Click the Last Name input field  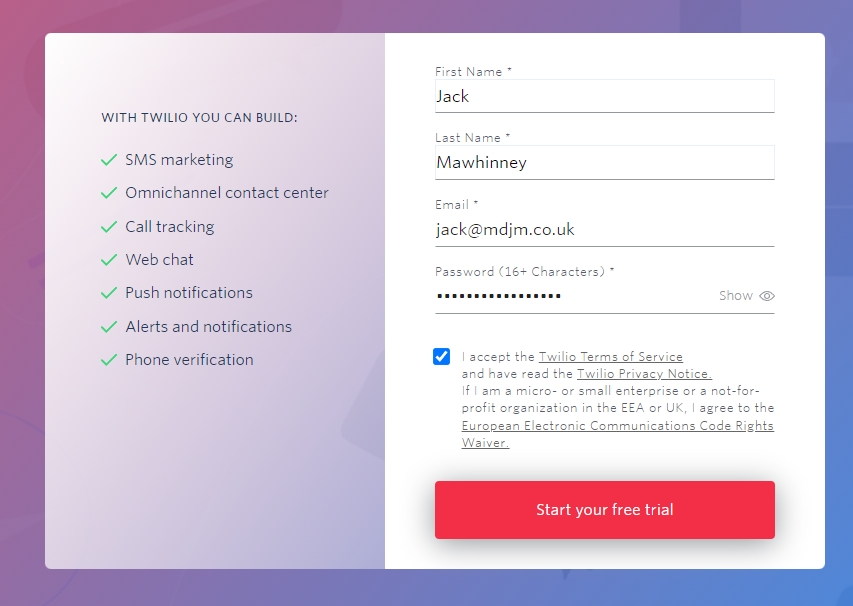click(x=604, y=163)
